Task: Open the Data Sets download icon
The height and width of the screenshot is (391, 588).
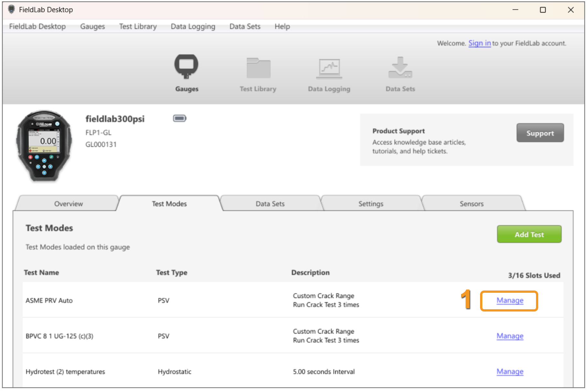Action: pos(400,68)
